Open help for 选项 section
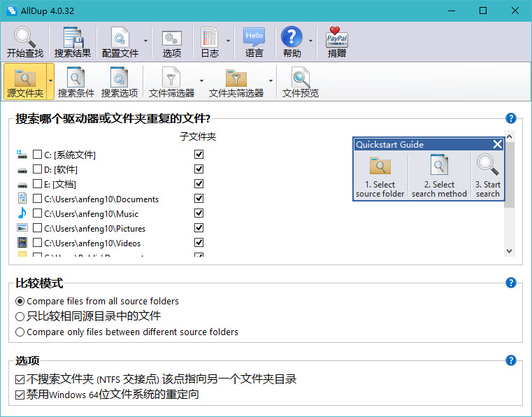The height and width of the screenshot is (417, 532). tap(510, 360)
